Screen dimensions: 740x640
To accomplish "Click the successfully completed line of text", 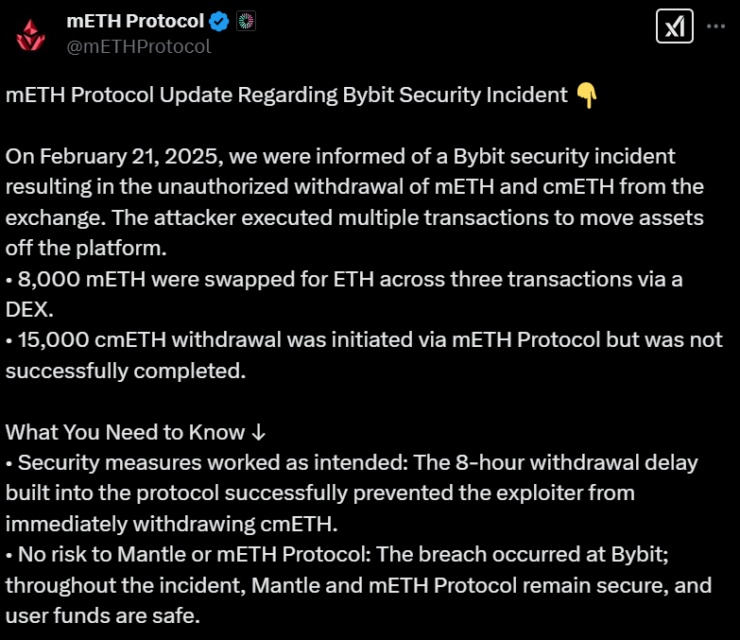I will pos(126,371).
